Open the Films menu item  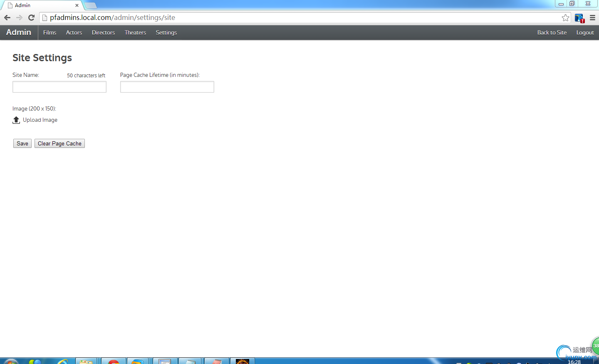click(x=50, y=32)
